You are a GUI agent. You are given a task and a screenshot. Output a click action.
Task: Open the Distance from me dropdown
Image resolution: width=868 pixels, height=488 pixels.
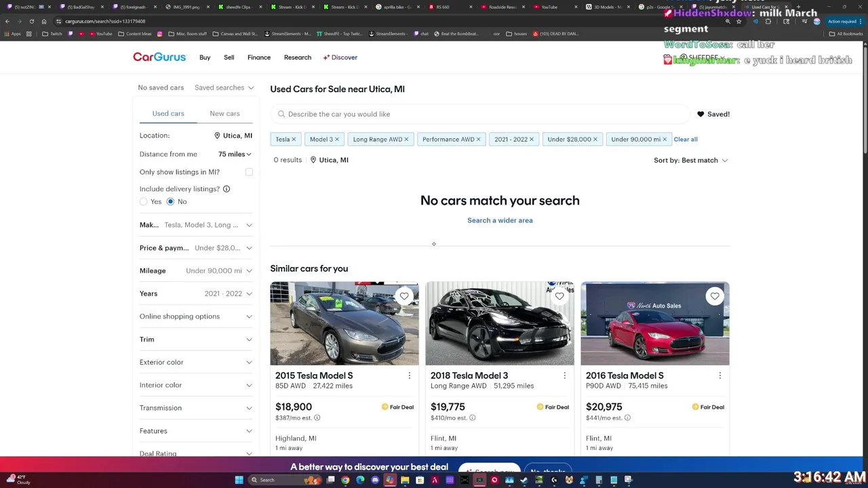pos(235,155)
